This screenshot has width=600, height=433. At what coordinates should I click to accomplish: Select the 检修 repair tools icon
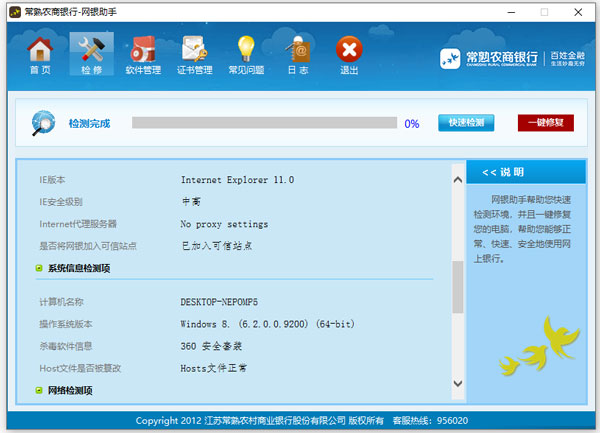click(91, 54)
